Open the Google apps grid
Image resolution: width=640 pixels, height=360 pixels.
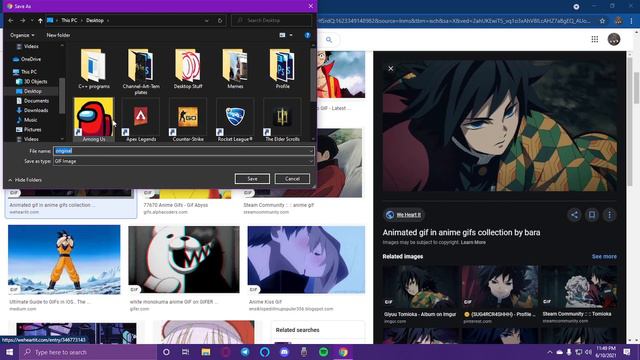595,39
